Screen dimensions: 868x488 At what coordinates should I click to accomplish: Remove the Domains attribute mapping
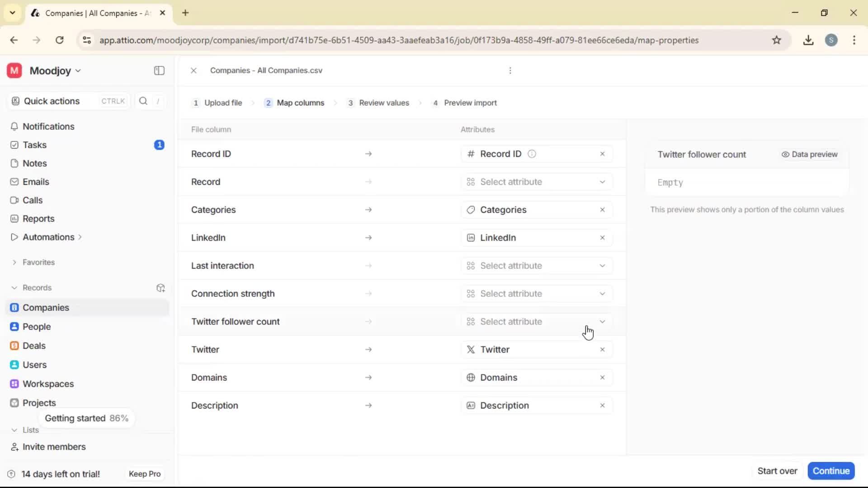click(x=603, y=377)
